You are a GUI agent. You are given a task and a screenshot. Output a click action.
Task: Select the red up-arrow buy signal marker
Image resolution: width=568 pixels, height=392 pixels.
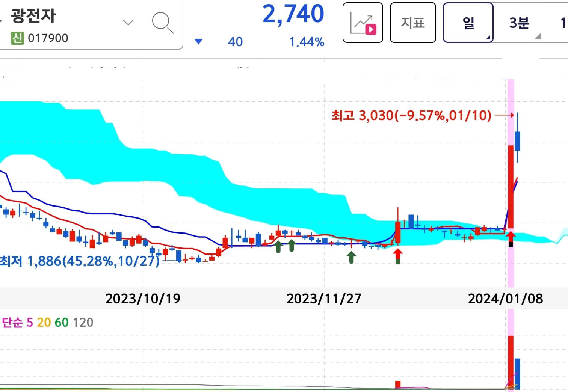[x=398, y=255]
